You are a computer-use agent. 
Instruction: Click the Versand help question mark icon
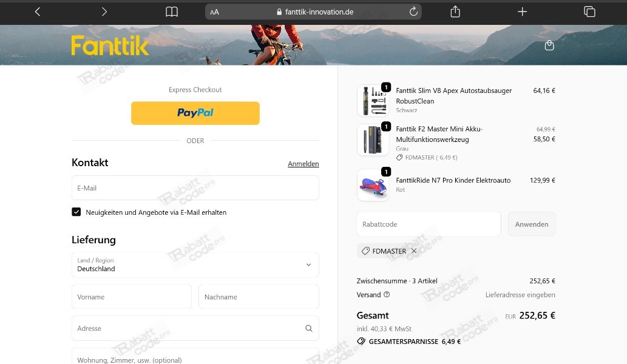tap(387, 294)
